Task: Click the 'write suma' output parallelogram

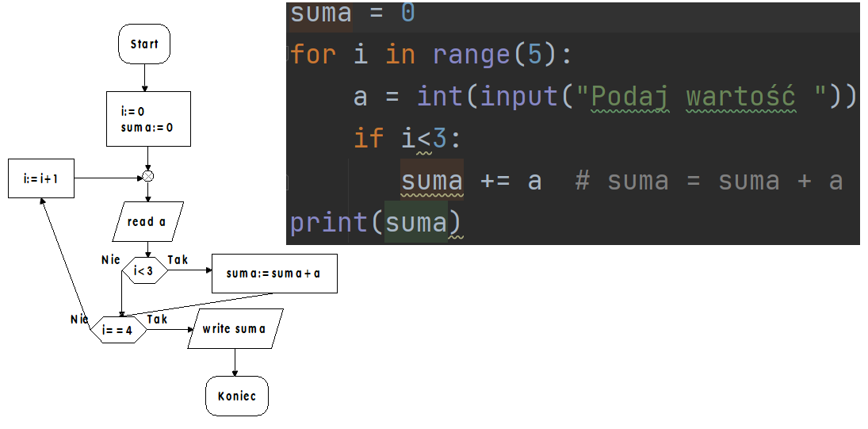Action: click(235, 328)
